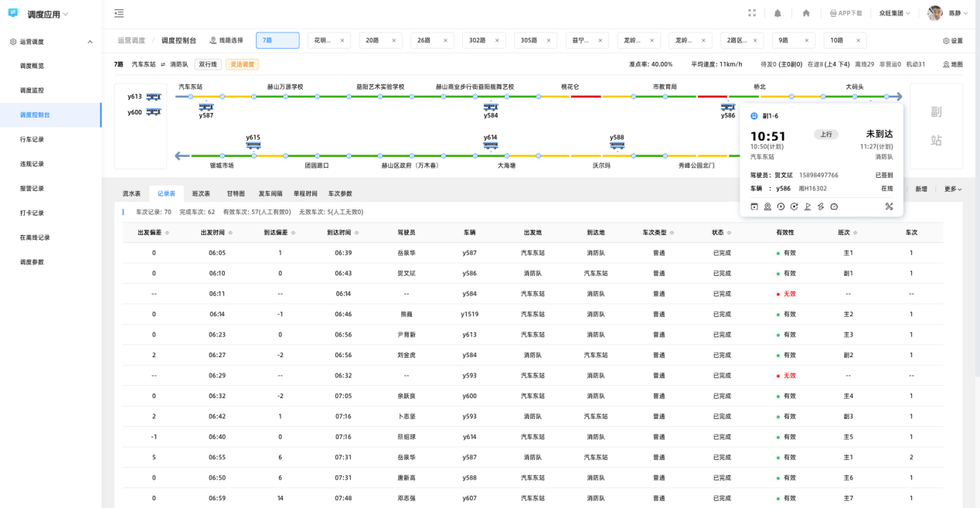
Task: Collapse the sidebar with the menu fold icon
Action: coord(118,13)
